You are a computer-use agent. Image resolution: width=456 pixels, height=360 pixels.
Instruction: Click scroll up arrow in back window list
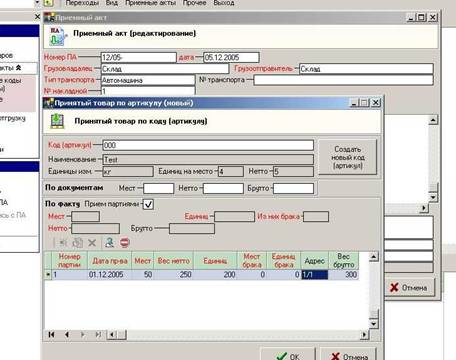click(x=433, y=120)
